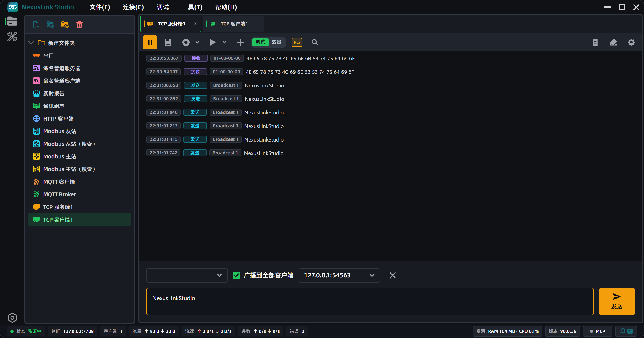Collapse the 新建文件夹 folder
This screenshot has height=338, width=644.
(31, 43)
